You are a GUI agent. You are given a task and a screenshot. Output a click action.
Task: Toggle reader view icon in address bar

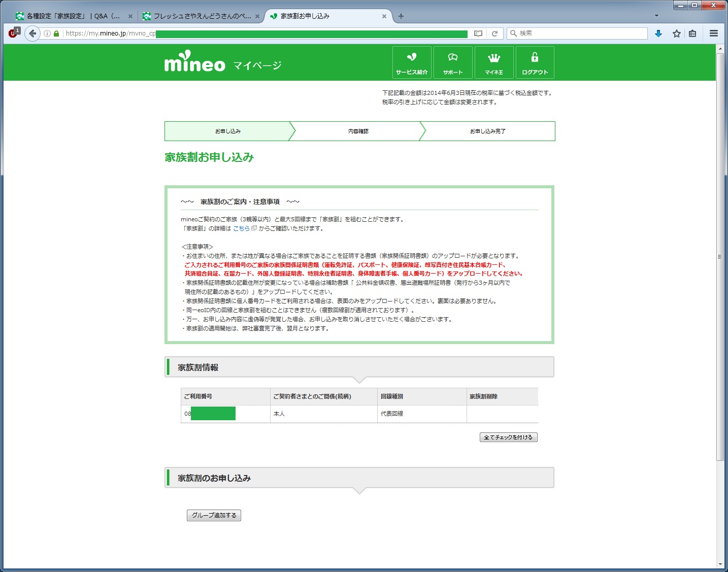[x=478, y=33]
